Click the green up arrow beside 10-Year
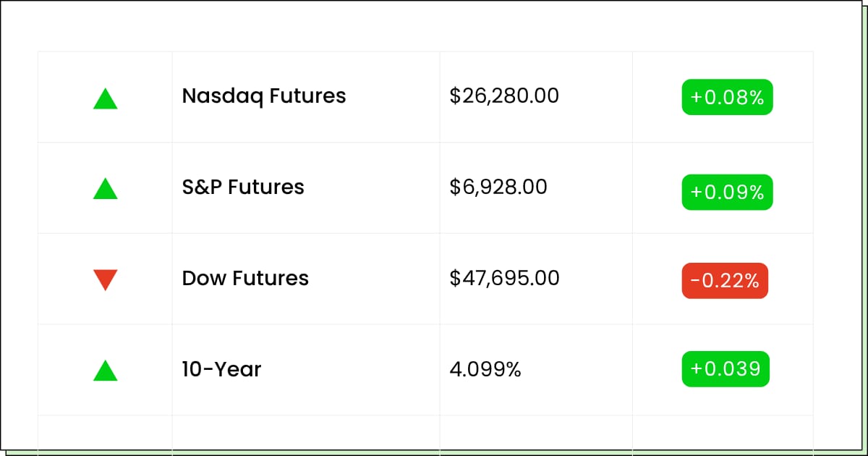 click(106, 371)
